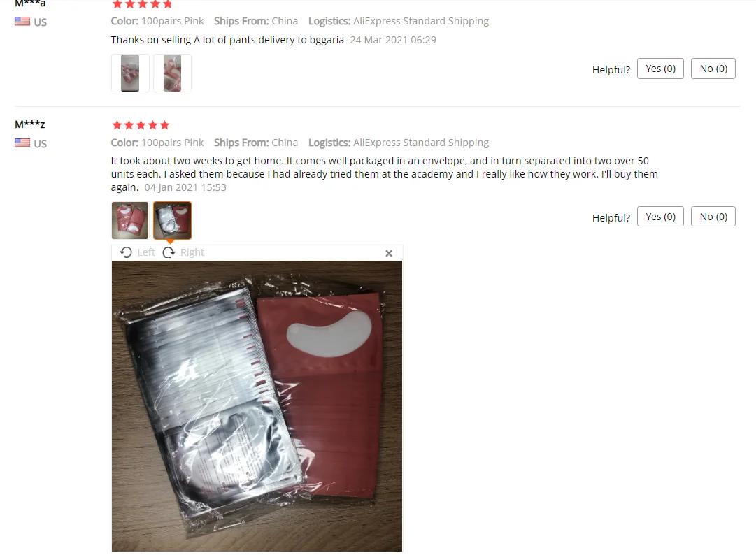
Task: Click "Color: 100pairs Pink" in M***z's review
Action: pos(157,143)
